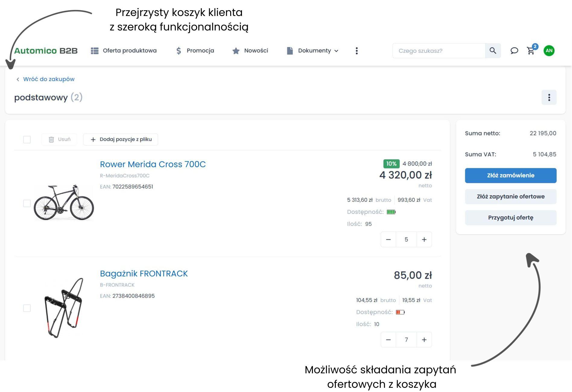Open the podstawowy cart options menu

pyautogui.click(x=549, y=97)
